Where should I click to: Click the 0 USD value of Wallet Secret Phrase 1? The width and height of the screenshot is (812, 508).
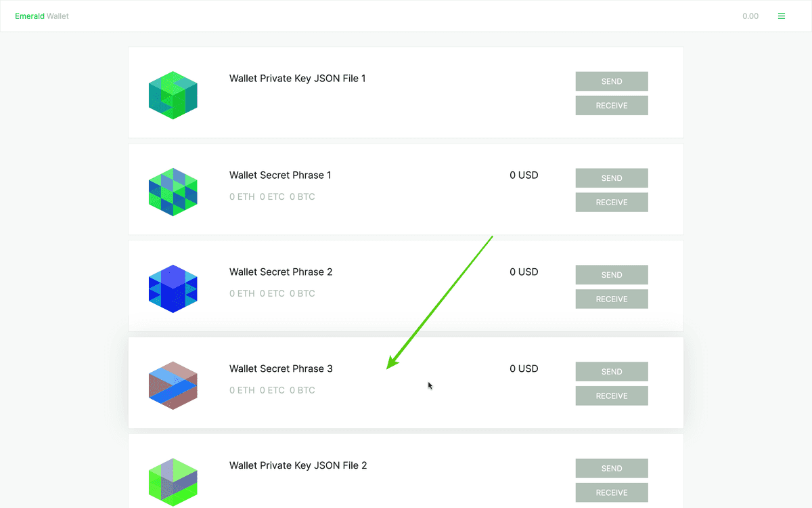pyautogui.click(x=524, y=175)
